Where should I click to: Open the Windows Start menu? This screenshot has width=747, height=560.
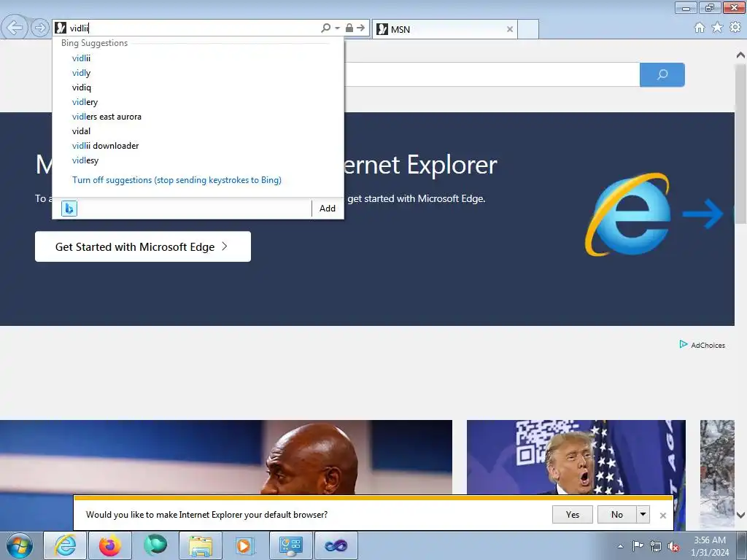point(19,545)
